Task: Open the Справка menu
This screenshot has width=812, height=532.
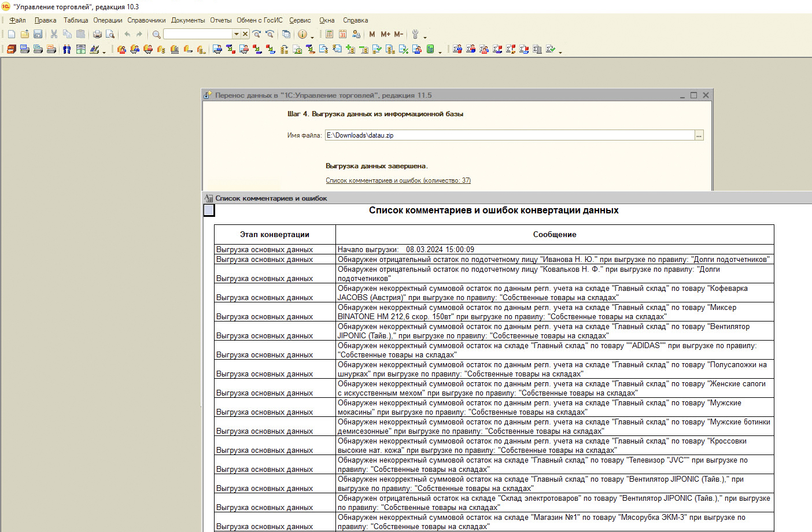Action: pos(355,20)
